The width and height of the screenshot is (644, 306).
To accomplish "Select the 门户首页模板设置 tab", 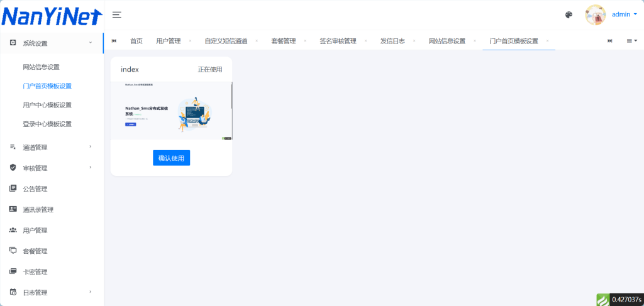I will tap(514, 41).
